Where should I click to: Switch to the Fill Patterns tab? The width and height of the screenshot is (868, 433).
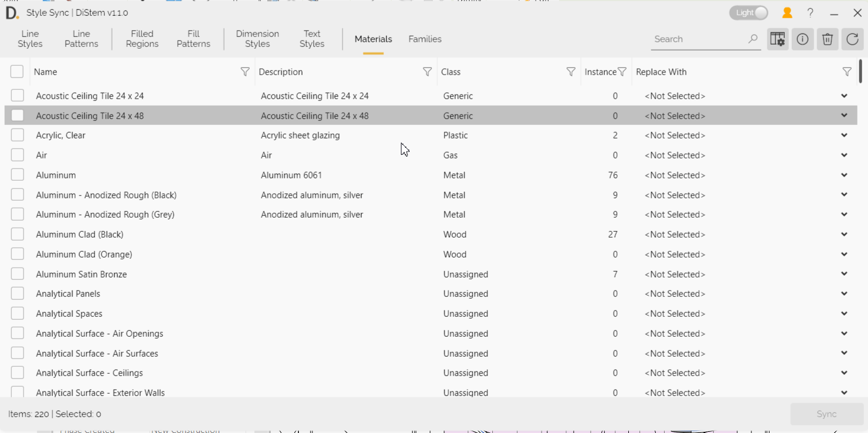click(193, 39)
